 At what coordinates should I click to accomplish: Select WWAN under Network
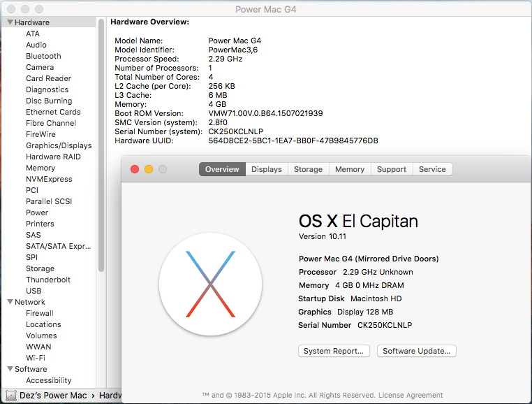point(38,347)
